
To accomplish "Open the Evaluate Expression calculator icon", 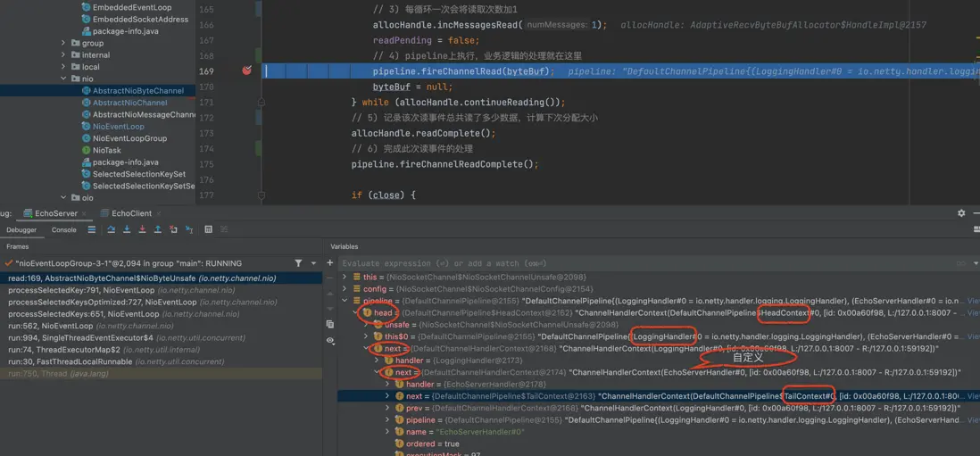I will point(208,230).
